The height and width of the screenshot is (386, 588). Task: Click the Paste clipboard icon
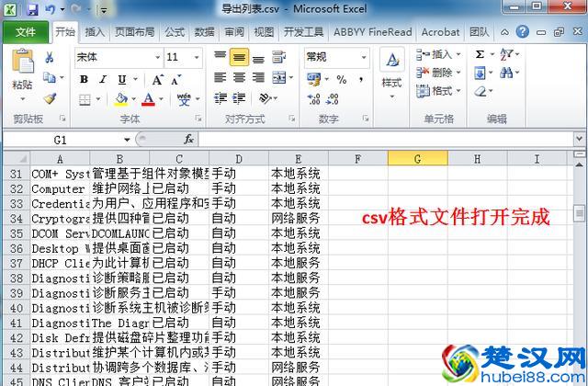[x=23, y=61]
